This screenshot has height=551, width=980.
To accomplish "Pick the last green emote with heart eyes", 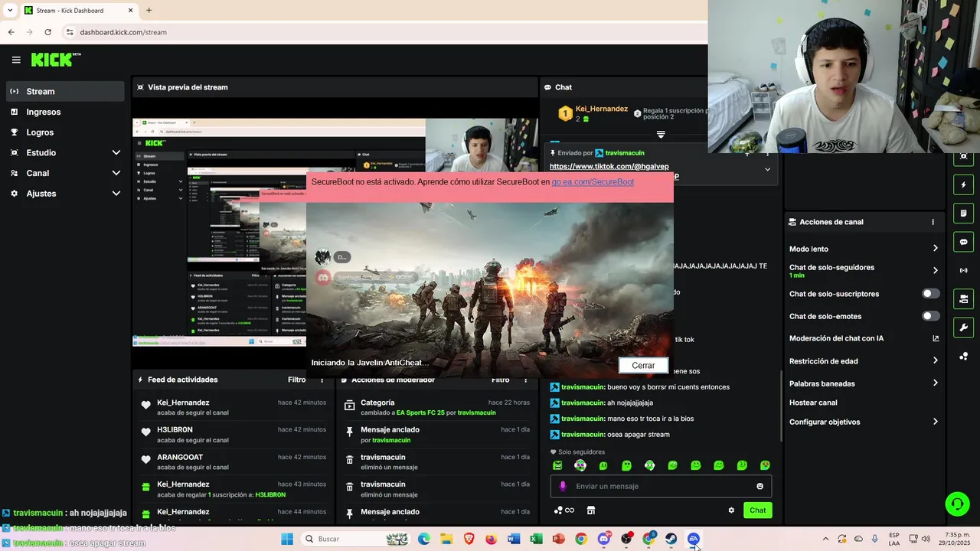I will click(x=765, y=465).
